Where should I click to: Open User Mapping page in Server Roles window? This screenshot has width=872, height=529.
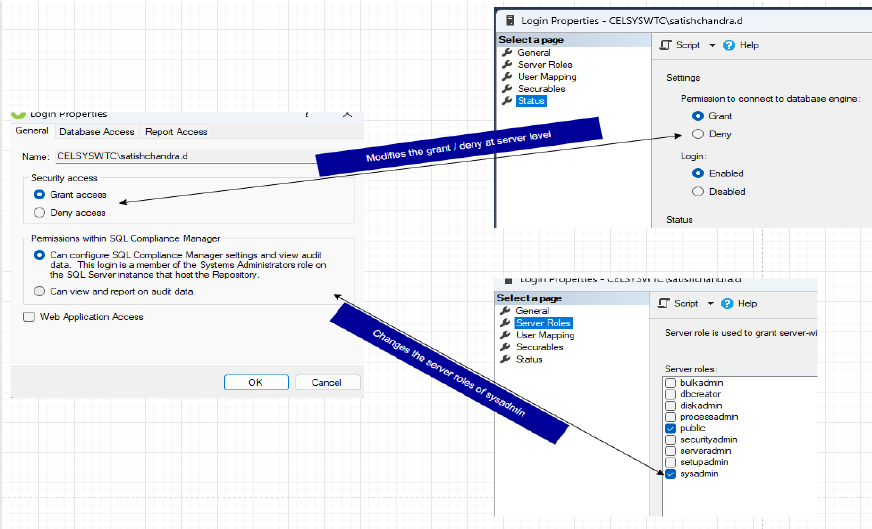tap(545, 335)
